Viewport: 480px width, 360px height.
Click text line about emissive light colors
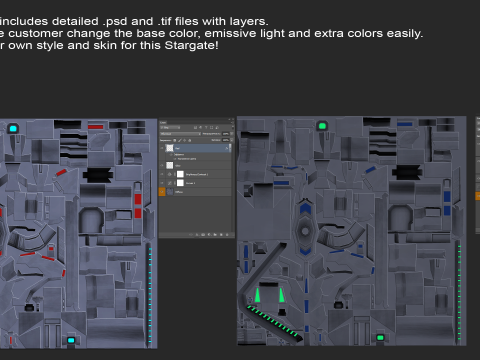pos(211,33)
